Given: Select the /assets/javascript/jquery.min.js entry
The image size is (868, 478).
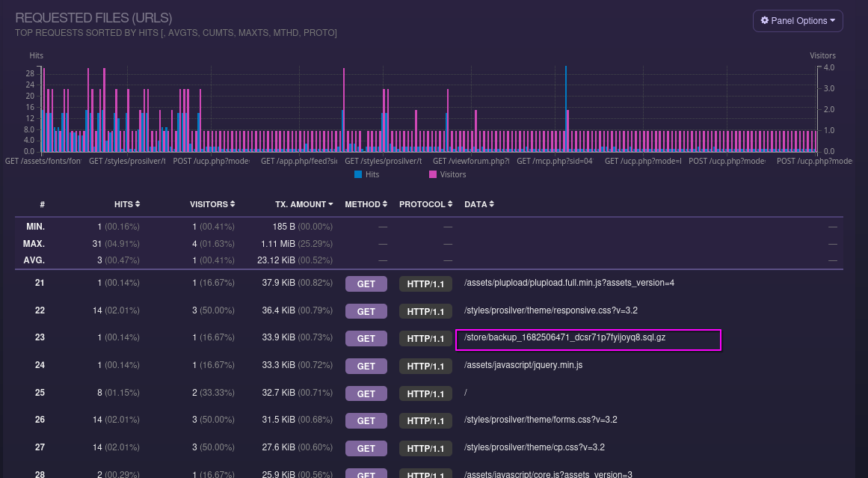Looking at the screenshot, I should (x=523, y=365).
